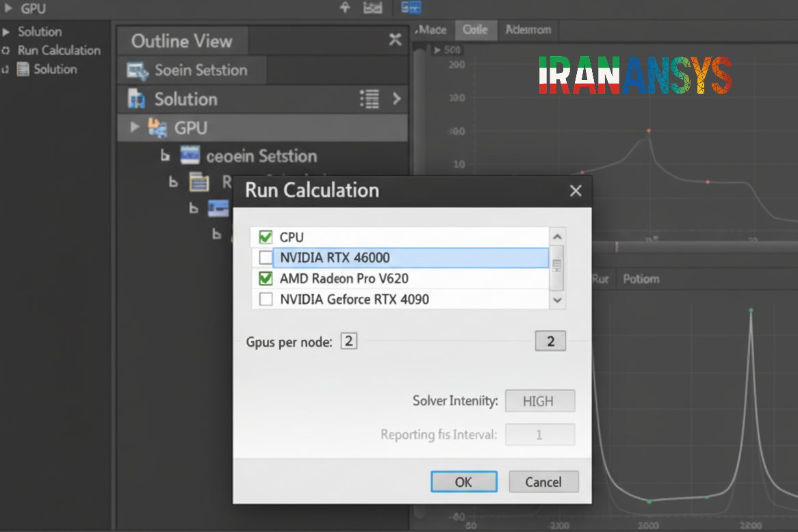798x532 pixels.
Task: Expand the 500 axis disclosure triangle
Action: pos(437,50)
